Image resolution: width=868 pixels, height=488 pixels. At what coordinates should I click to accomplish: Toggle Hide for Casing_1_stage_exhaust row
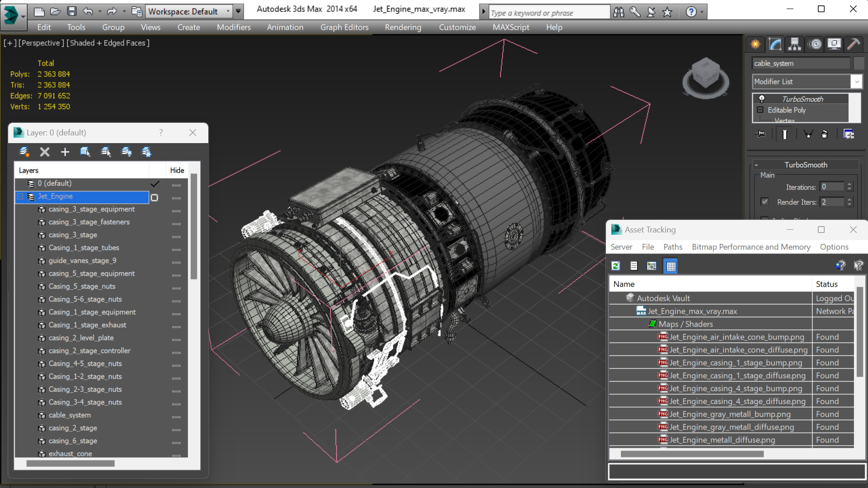pos(177,326)
